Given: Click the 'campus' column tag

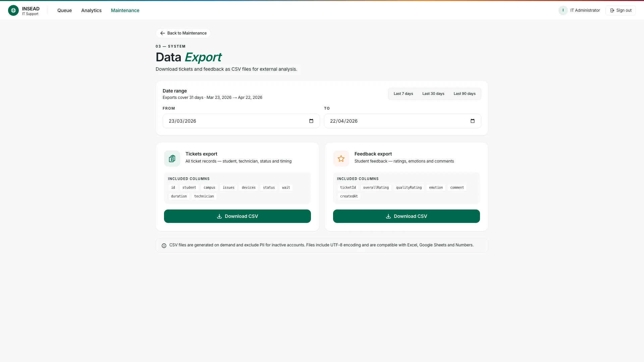Looking at the screenshot, I should (x=209, y=188).
